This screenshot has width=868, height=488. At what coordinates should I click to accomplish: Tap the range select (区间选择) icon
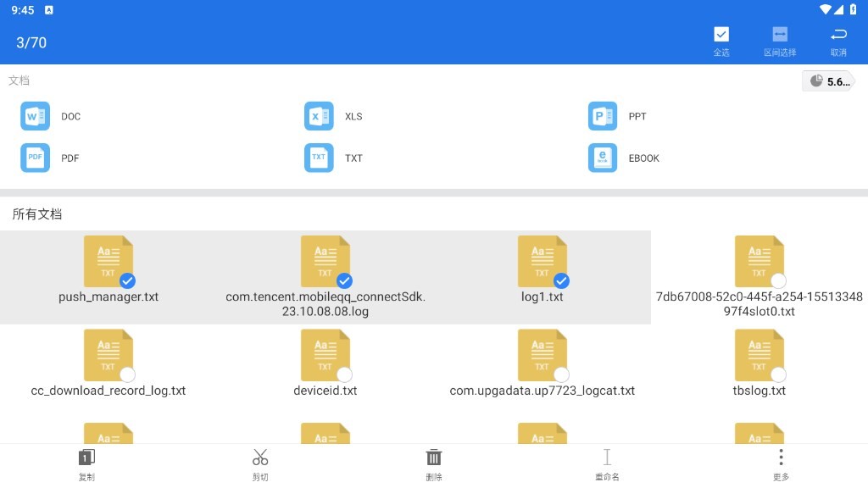point(779,35)
